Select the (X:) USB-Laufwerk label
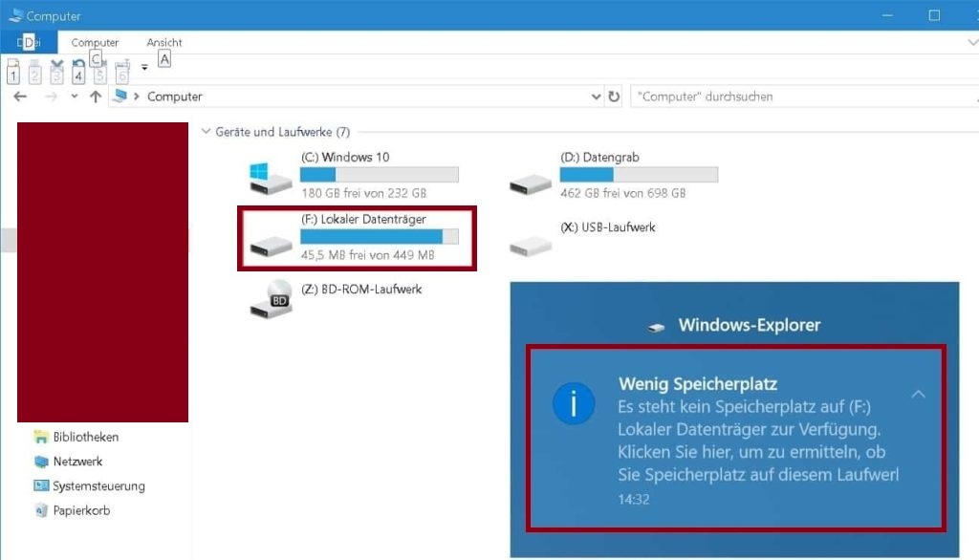979x560 pixels. click(607, 227)
